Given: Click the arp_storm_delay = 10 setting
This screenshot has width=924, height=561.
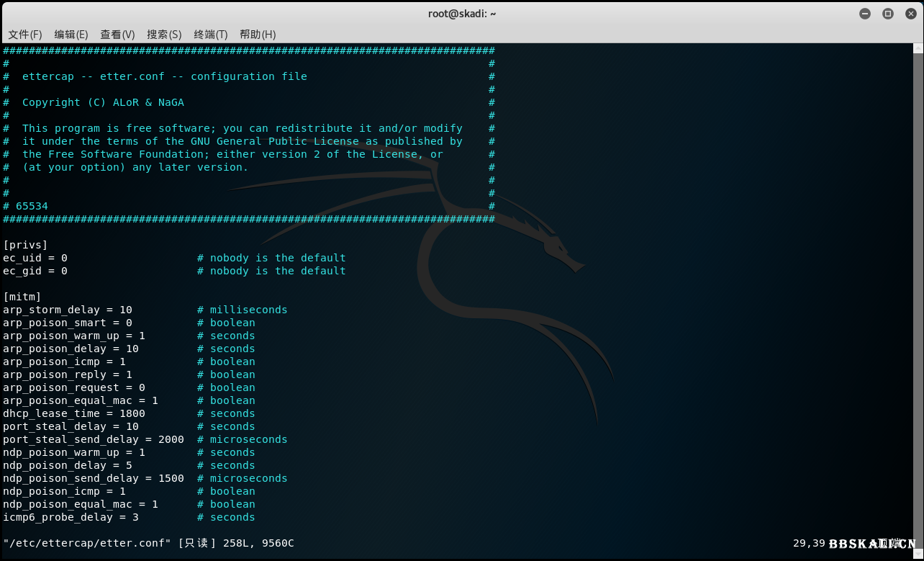Looking at the screenshot, I should pyautogui.click(x=68, y=310).
